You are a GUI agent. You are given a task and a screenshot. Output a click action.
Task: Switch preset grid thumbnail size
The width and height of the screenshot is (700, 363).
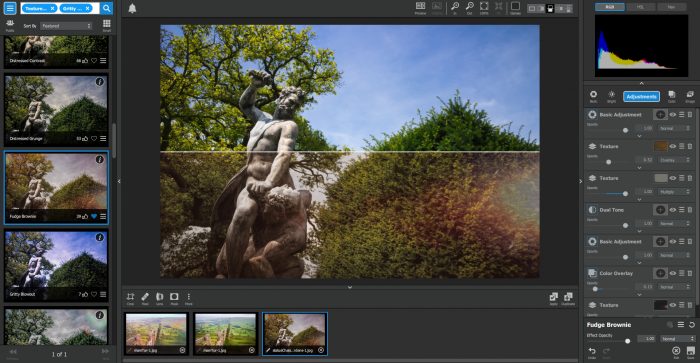pyautogui.click(x=107, y=25)
